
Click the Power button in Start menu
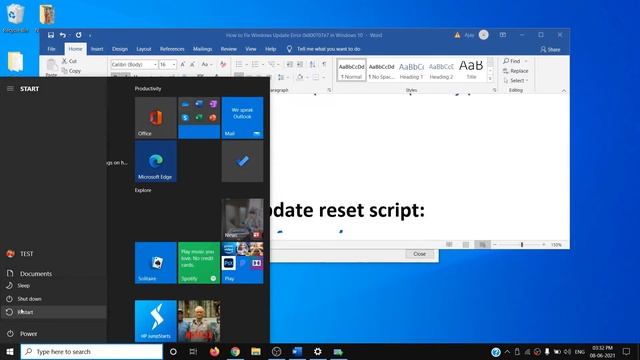53,333
